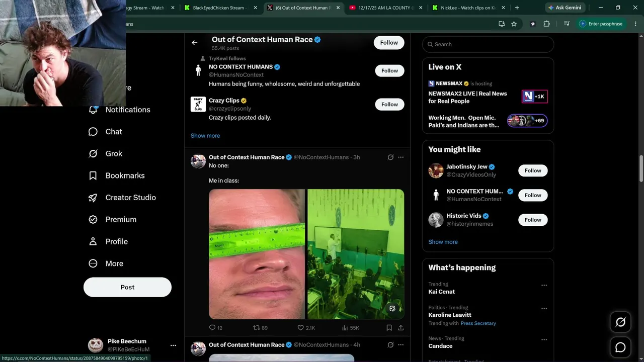Repost the post with 89 reposts
Viewport: 644px width, 362px height.
(x=260, y=328)
